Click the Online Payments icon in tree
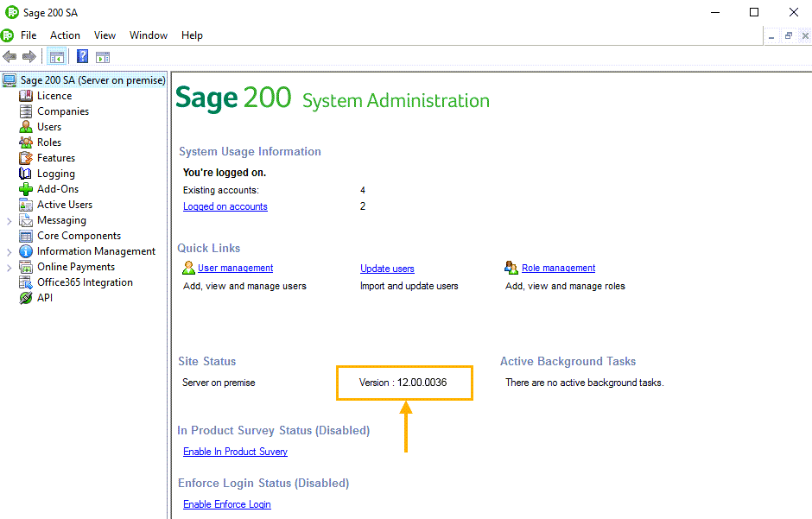Screen dimensions: 812x519 coord(25,267)
